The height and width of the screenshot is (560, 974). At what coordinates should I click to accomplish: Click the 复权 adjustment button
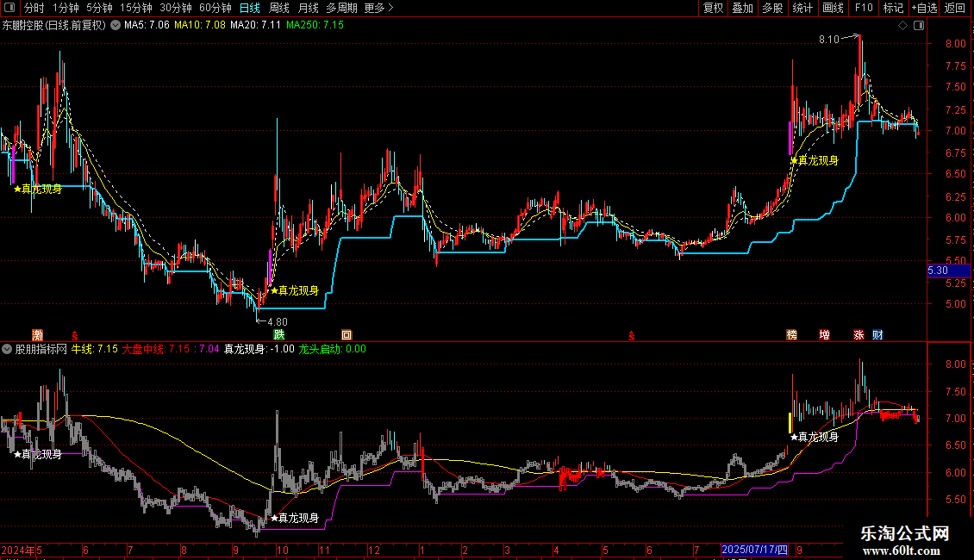pos(713,8)
